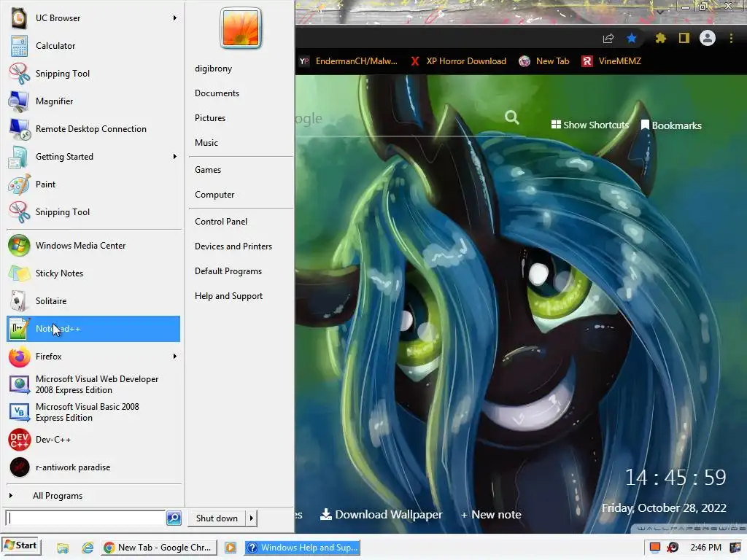Image resolution: width=747 pixels, height=560 pixels.
Task: Open the first Snipping Tool entry under Calculator
Action: point(93,74)
